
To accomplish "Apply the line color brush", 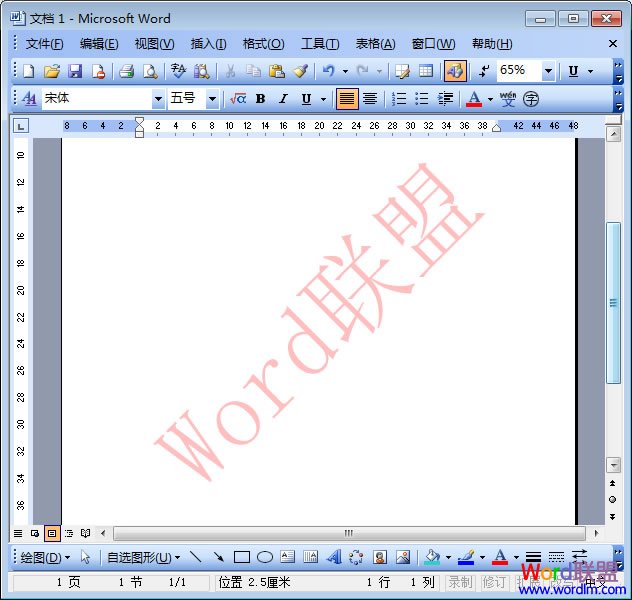I will tap(466, 558).
